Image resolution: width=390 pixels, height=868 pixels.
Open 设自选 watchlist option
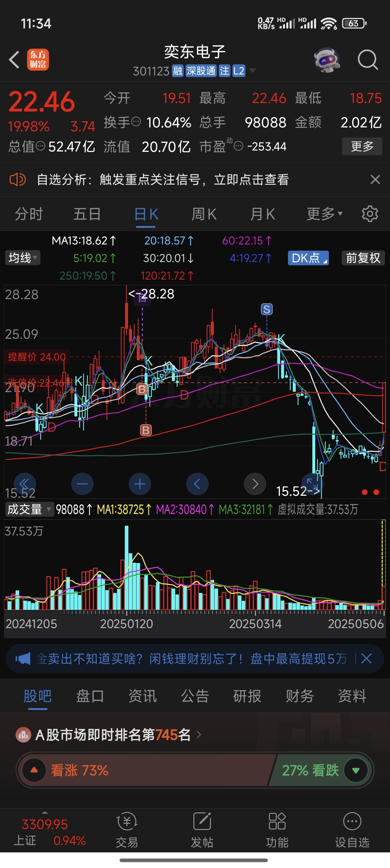coord(352,830)
